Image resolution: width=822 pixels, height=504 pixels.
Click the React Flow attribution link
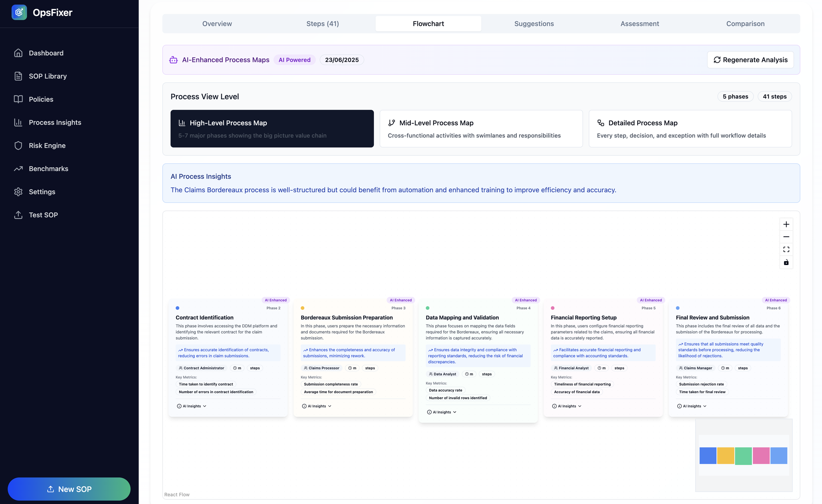point(177,494)
